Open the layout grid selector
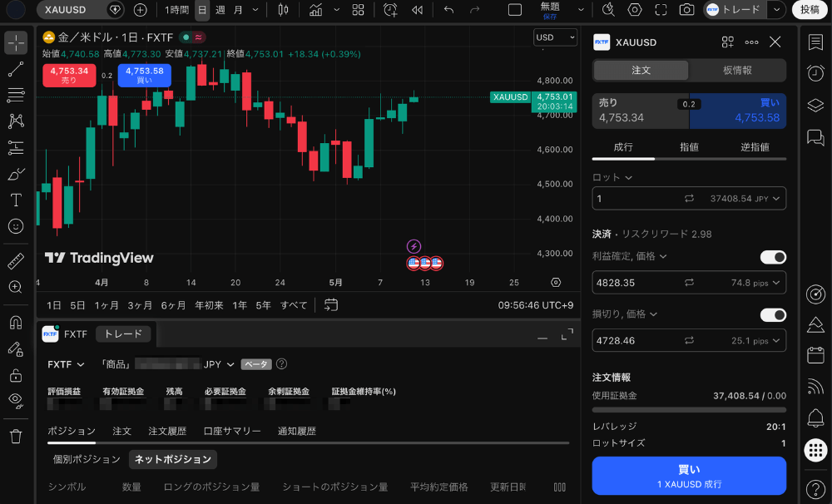The height and width of the screenshot is (504, 832). coord(358,9)
